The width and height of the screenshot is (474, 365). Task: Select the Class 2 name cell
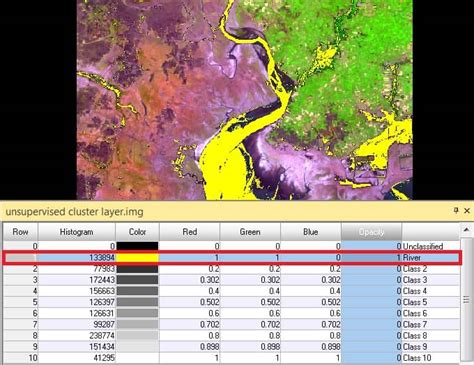tap(431, 269)
